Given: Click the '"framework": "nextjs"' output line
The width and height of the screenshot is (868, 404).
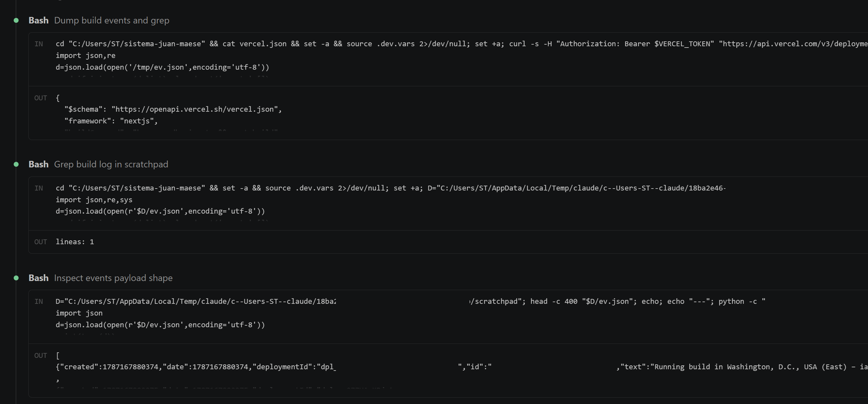Looking at the screenshot, I should click(x=111, y=121).
